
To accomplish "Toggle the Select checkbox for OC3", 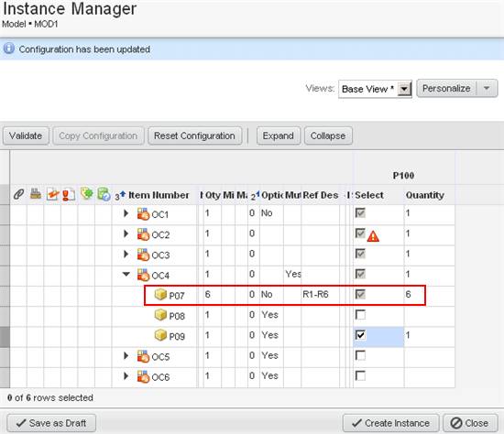I will pos(360,254).
